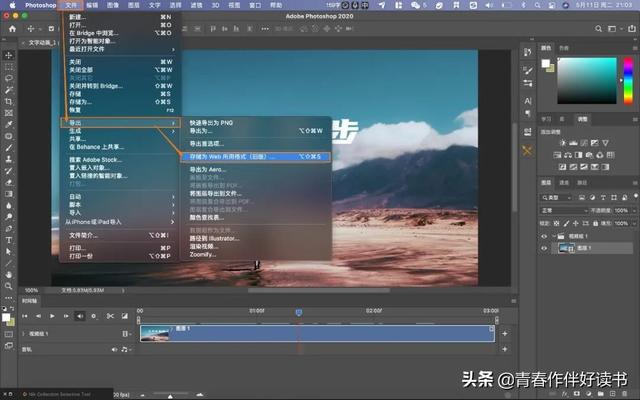Image resolution: width=640 pixels, height=400 pixels.
Task: Select the Lasso tool
Action: (9, 78)
